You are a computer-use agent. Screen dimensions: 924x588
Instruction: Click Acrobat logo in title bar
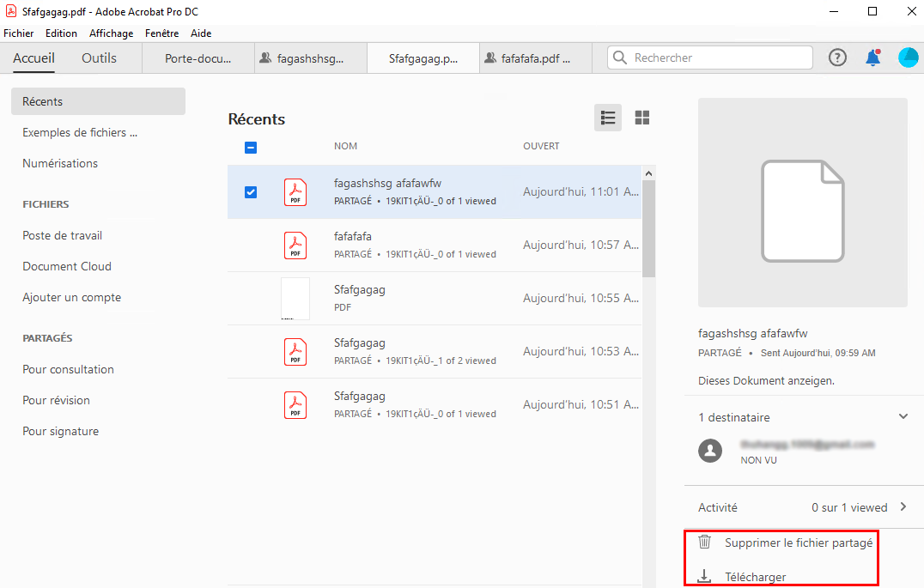coord(10,11)
